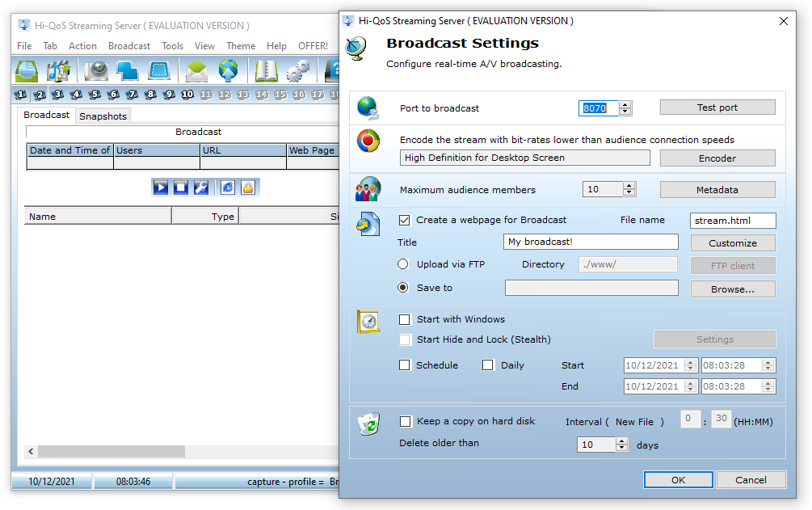
Task: Click the Test port button
Action: click(x=717, y=107)
